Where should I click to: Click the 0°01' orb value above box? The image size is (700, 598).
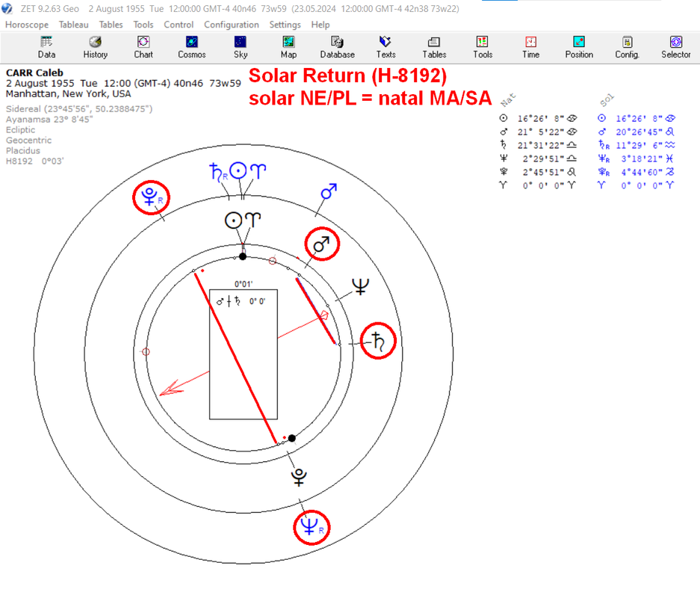[244, 284]
